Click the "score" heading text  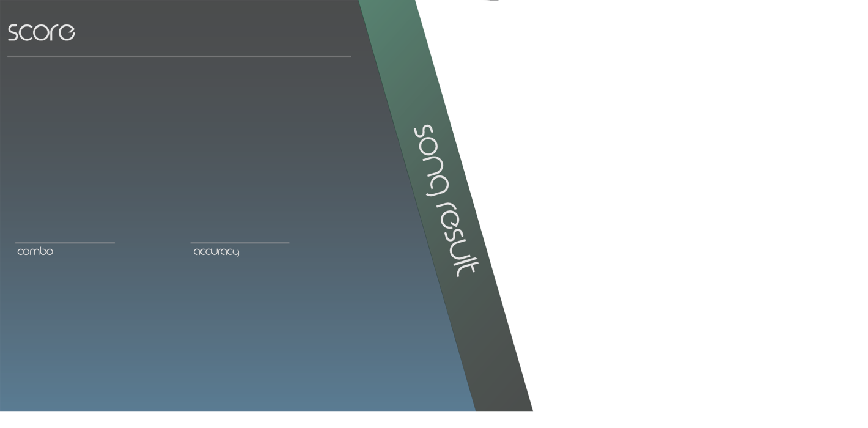coord(41,32)
